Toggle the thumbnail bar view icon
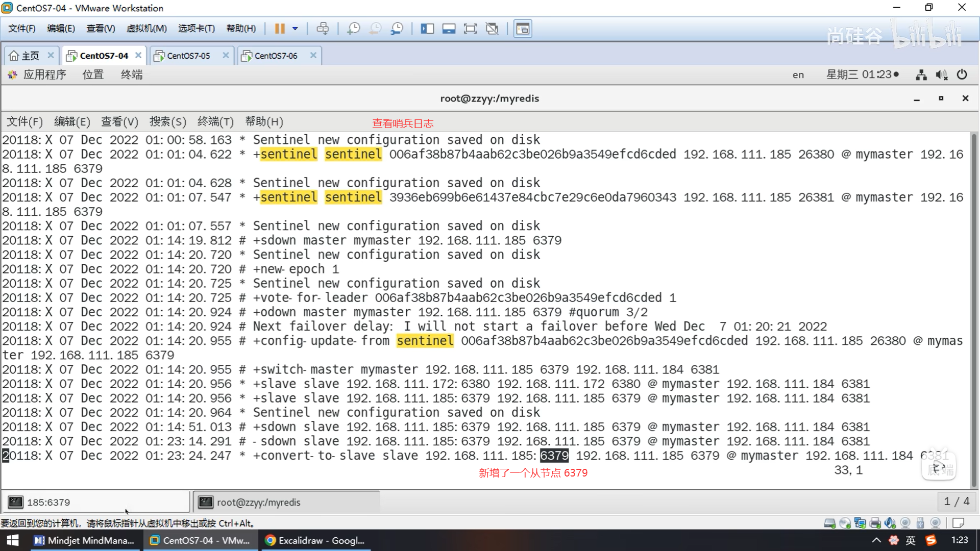The image size is (980, 551). pos(449,29)
